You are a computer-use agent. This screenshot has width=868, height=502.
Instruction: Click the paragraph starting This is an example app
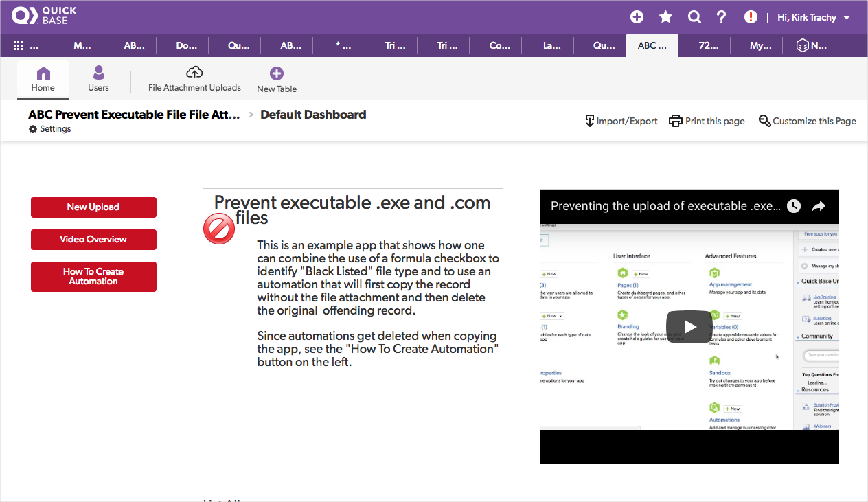coord(378,277)
